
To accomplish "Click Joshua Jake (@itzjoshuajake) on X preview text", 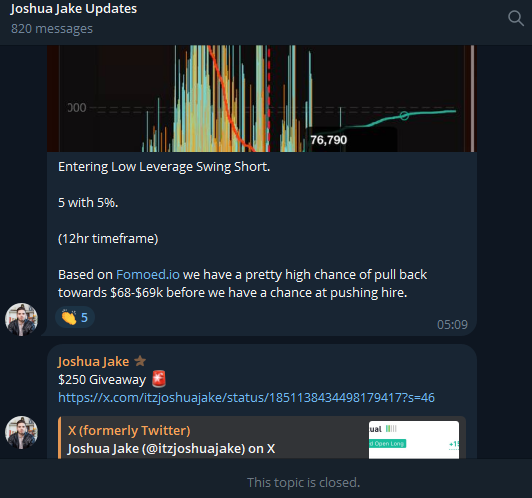I will (x=171, y=448).
